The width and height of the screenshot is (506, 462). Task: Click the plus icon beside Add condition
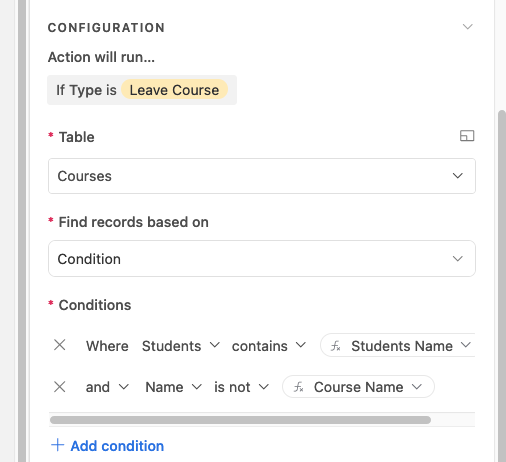pos(57,445)
